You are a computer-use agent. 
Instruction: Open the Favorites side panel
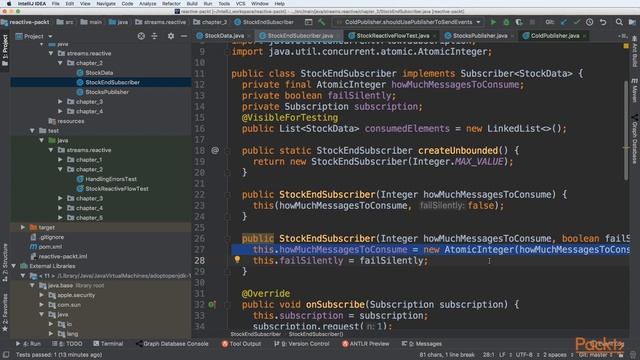tap(5, 313)
